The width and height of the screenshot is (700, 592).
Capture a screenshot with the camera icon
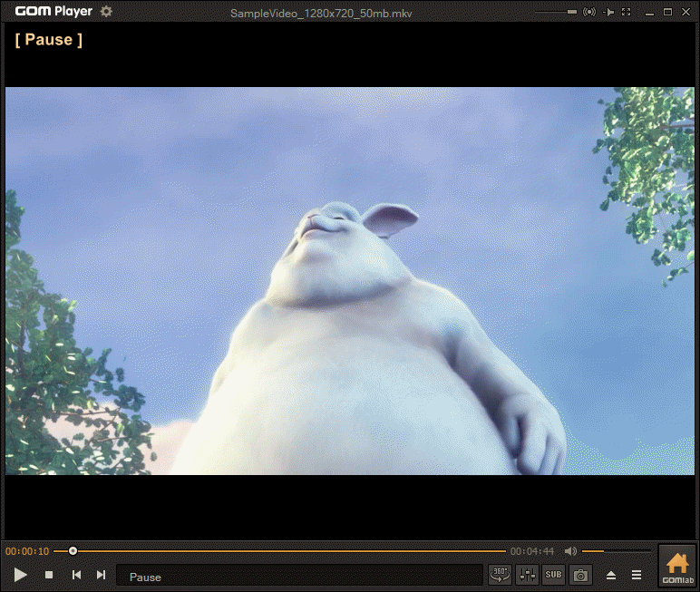click(580, 575)
